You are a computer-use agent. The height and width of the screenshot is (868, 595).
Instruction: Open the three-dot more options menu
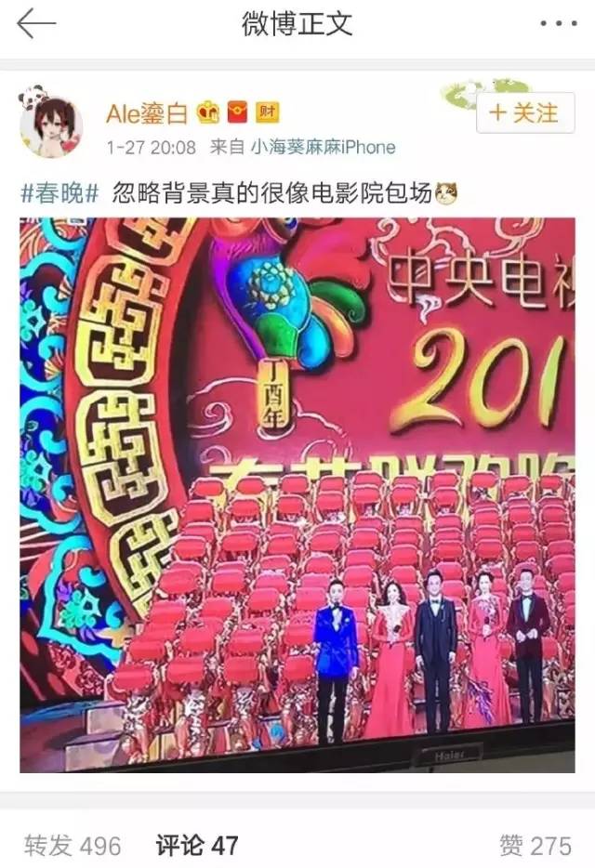click(x=559, y=24)
